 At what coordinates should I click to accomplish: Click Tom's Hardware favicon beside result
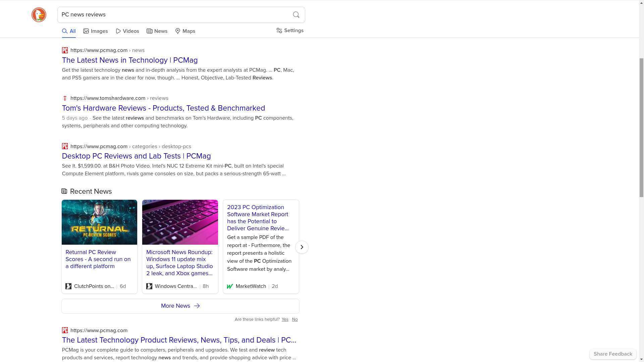[x=65, y=98]
